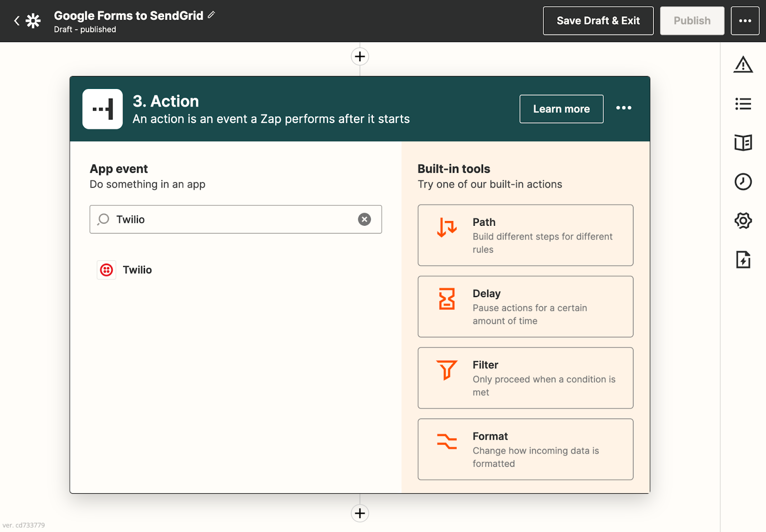This screenshot has width=766, height=532.
Task: Click the Filter funnel icon
Action: tap(447, 370)
